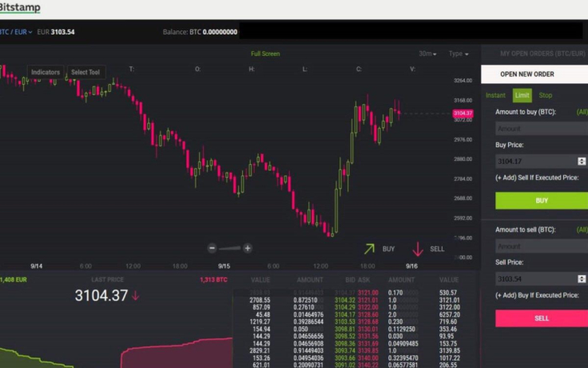Click the EUR 3103.54 header price

[56, 32]
